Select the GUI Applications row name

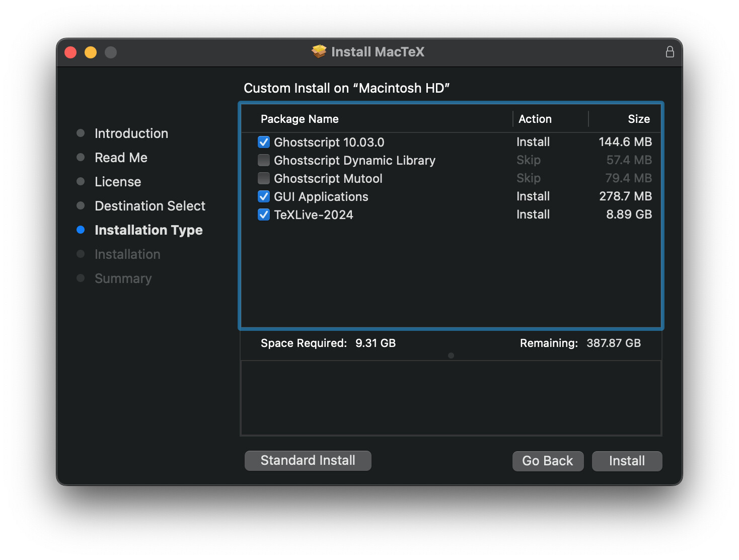click(x=321, y=196)
